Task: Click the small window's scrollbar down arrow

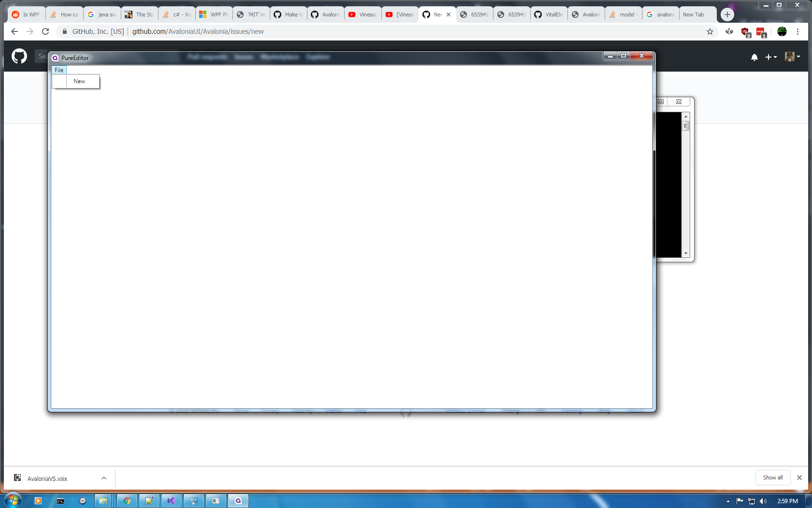Action: tap(685, 253)
